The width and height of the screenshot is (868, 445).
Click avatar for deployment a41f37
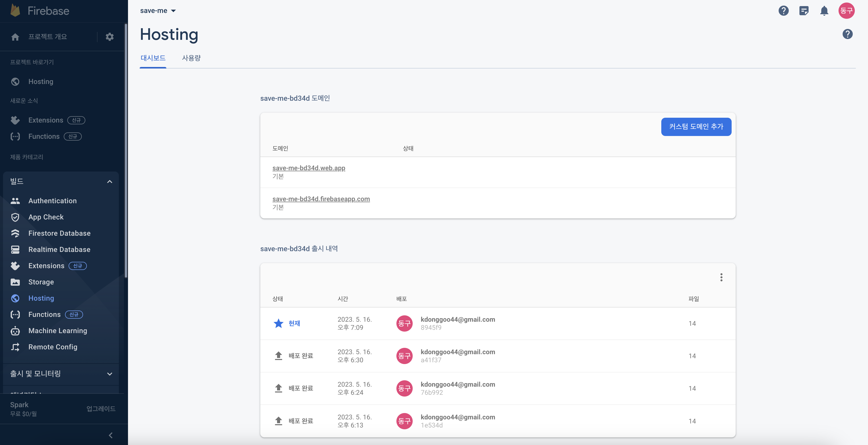(404, 356)
